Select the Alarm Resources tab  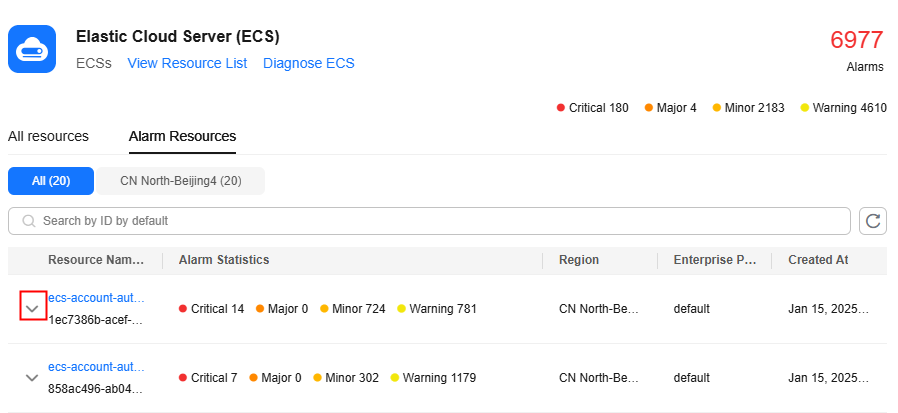[x=182, y=136]
